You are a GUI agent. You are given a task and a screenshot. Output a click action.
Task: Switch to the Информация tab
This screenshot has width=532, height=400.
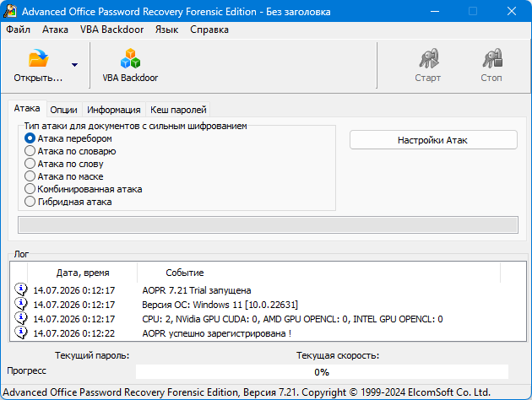pos(114,110)
